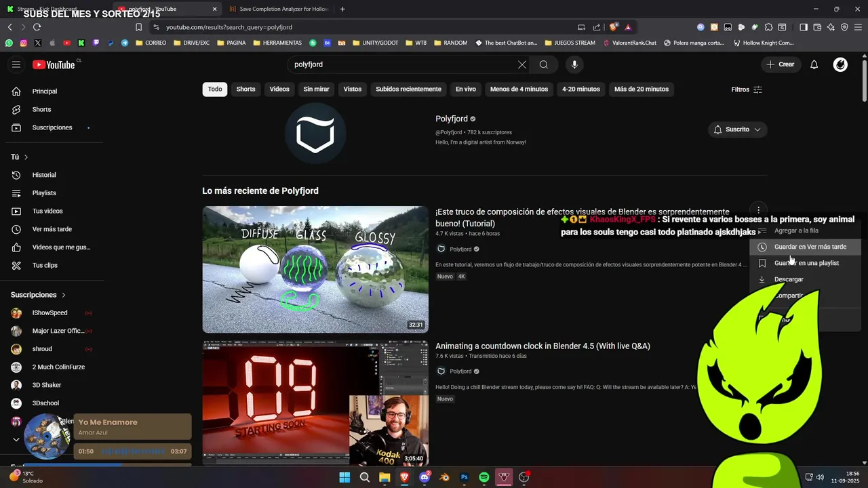
Task: Open Suscripciones in the sidebar
Action: (x=52, y=127)
